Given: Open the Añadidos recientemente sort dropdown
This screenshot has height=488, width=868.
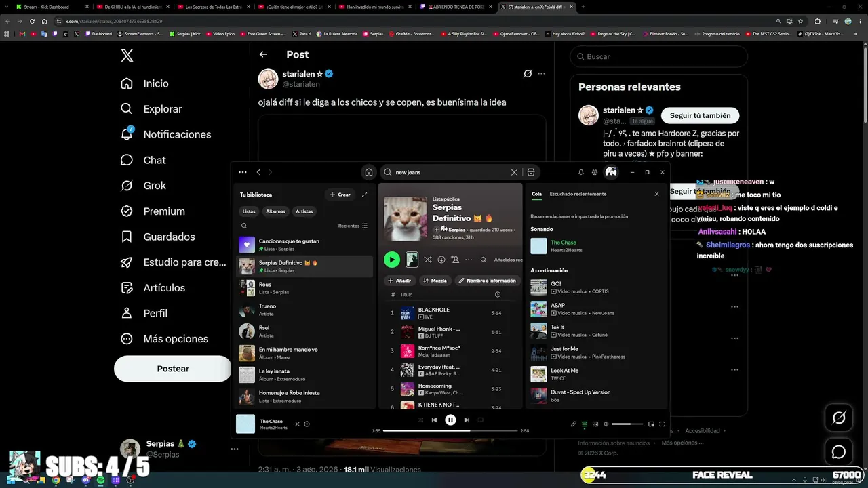Looking at the screenshot, I should [x=508, y=260].
